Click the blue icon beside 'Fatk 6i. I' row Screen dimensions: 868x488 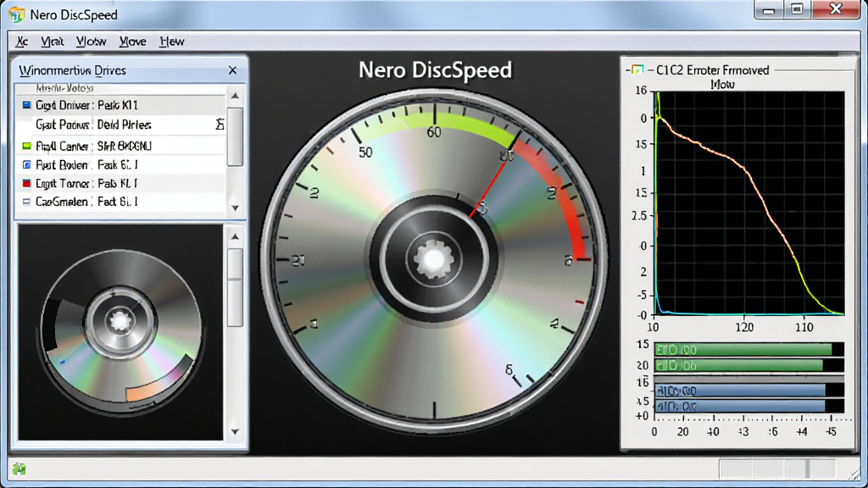click(26, 165)
